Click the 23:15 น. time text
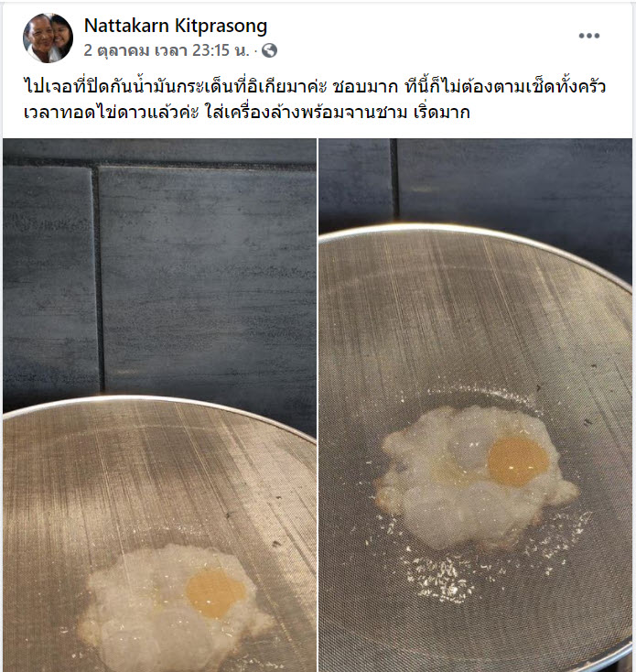This screenshot has width=636, height=672. click(221, 50)
